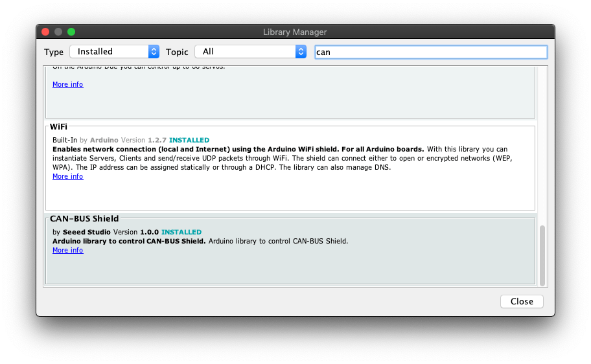Viewport: 591px width, 364px height.
Task: Open More info link under CAN-BUS Shield
Action: pos(68,250)
